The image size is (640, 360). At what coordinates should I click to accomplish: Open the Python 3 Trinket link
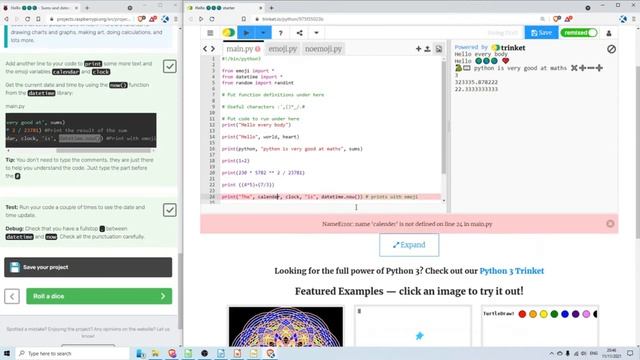(511, 271)
